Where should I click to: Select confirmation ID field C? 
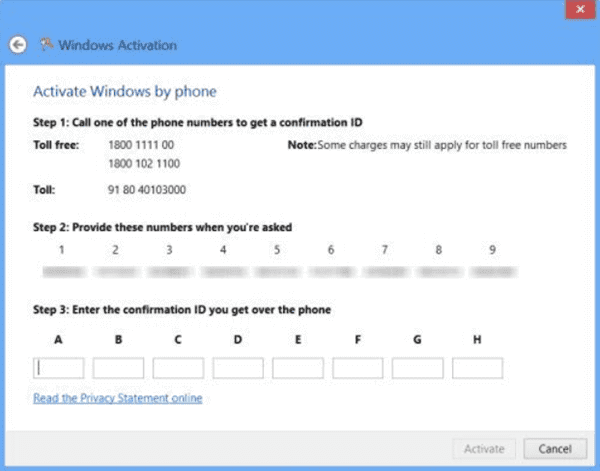[x=178, y=368]
